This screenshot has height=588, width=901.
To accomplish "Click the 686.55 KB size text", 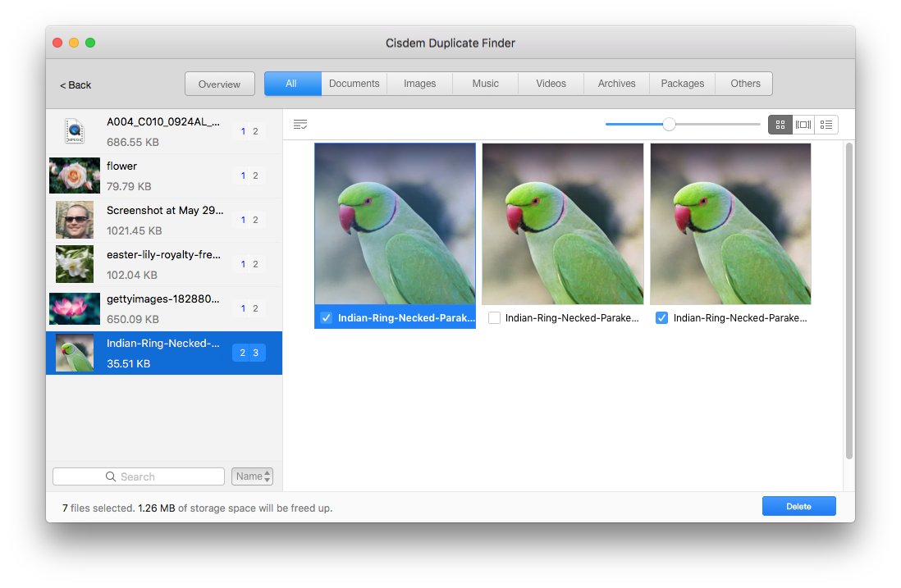I will coord(133,142).
